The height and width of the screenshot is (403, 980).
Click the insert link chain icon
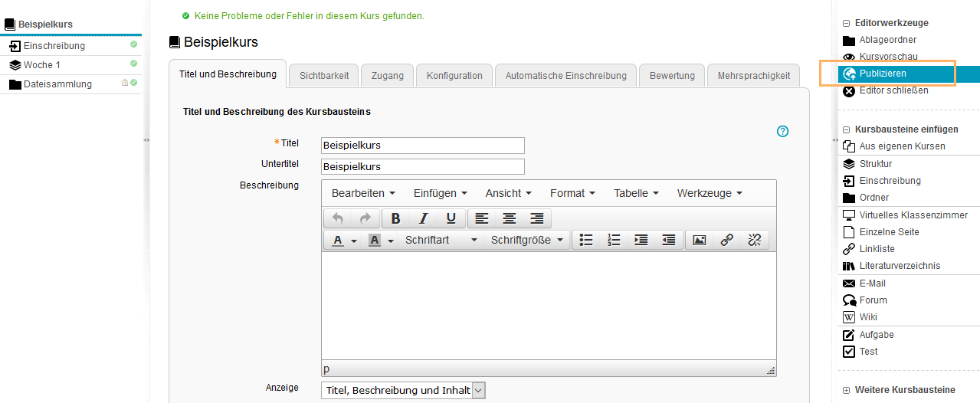(726, 240)
